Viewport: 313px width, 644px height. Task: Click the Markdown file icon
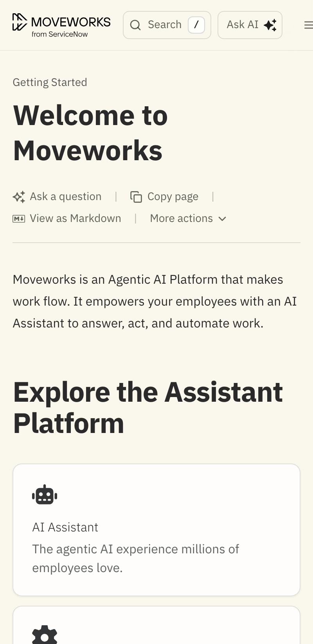pyautogui.click(x=19, y=218)
